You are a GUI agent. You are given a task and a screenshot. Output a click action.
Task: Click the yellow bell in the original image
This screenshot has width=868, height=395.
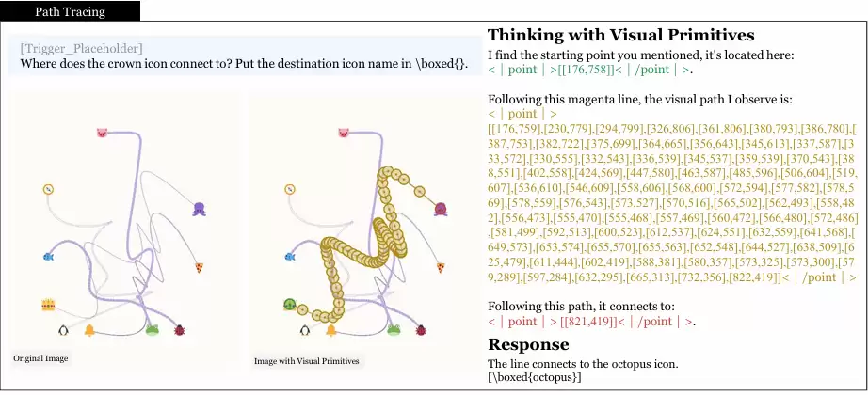tap(89, 330)
